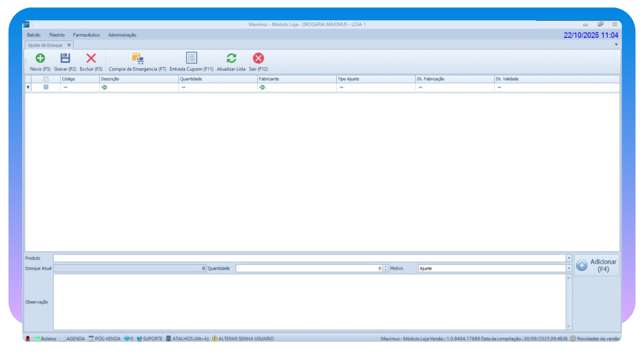Screen dimensions: 644x362
Task: Refresh with Atualizar Lista icon
Action: (x=231, y=58)
